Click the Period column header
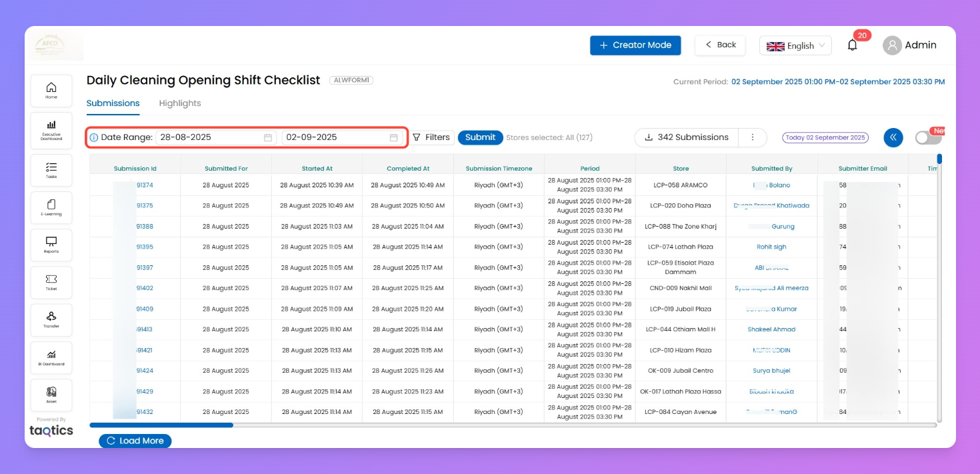 coord(590,169)
